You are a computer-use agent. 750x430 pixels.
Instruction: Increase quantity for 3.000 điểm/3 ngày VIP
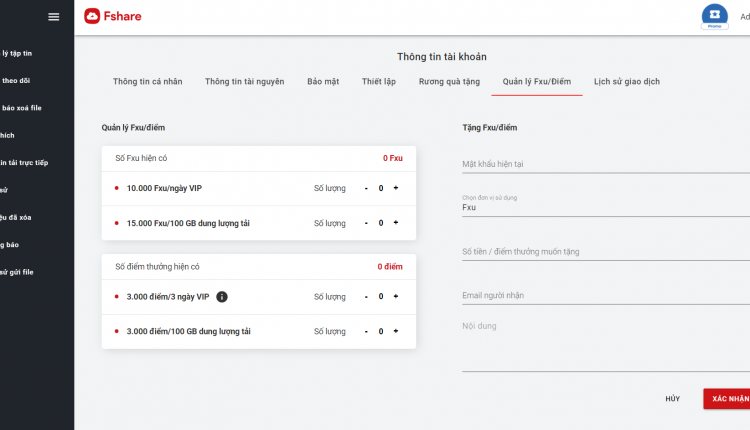point(396,297)
